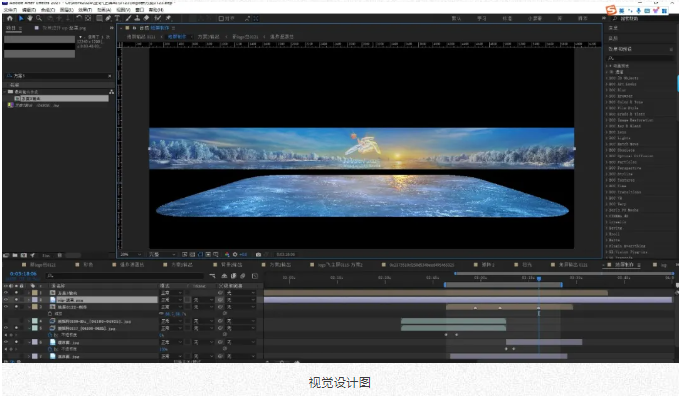Hide layer 2 using its eye toggle
This screenshot has width=679, height=396.
pos(6,300)
